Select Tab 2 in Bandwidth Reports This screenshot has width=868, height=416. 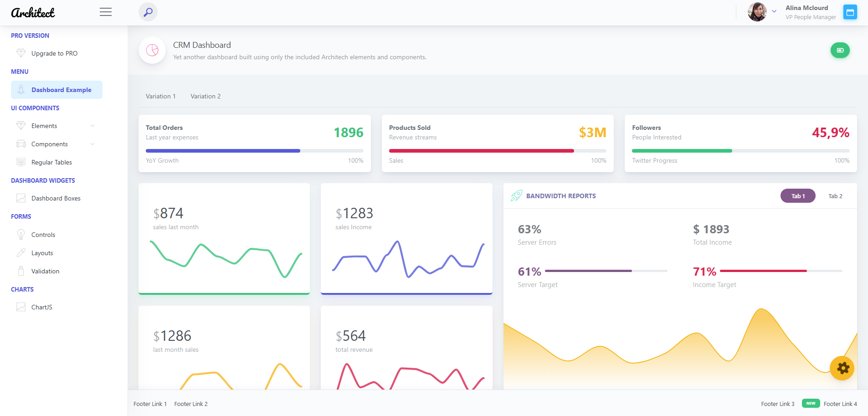point(835,196)
